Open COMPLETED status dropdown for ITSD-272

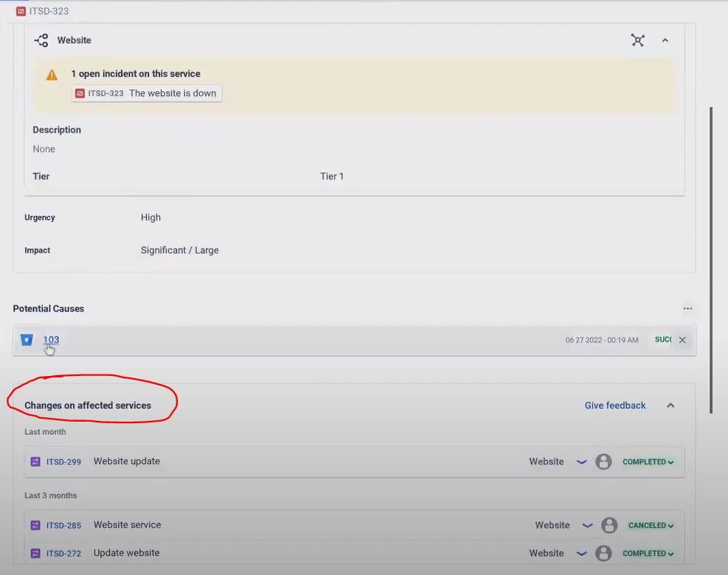click(648, 553)
